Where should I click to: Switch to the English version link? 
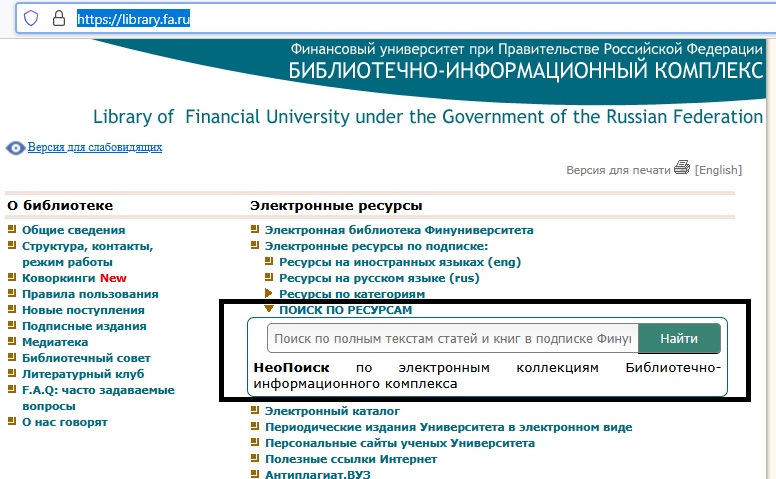tap(718, 170)
